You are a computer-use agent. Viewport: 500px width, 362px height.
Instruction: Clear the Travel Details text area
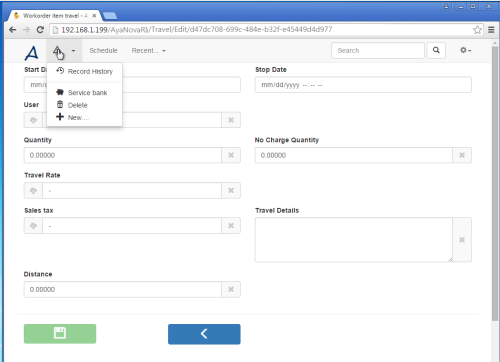(462, 240)
